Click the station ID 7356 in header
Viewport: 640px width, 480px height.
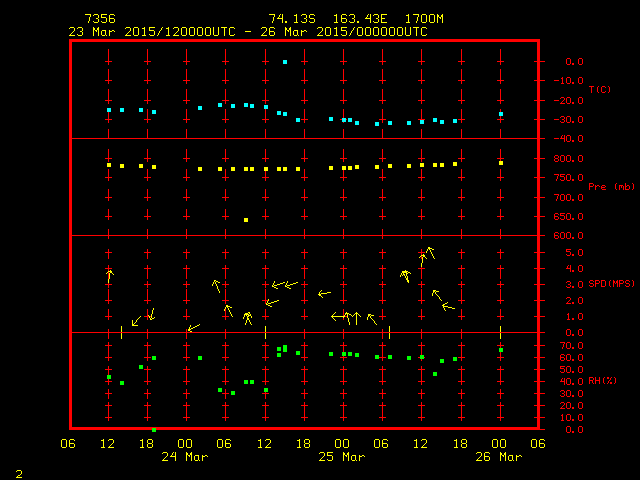(x=99, y=19)
